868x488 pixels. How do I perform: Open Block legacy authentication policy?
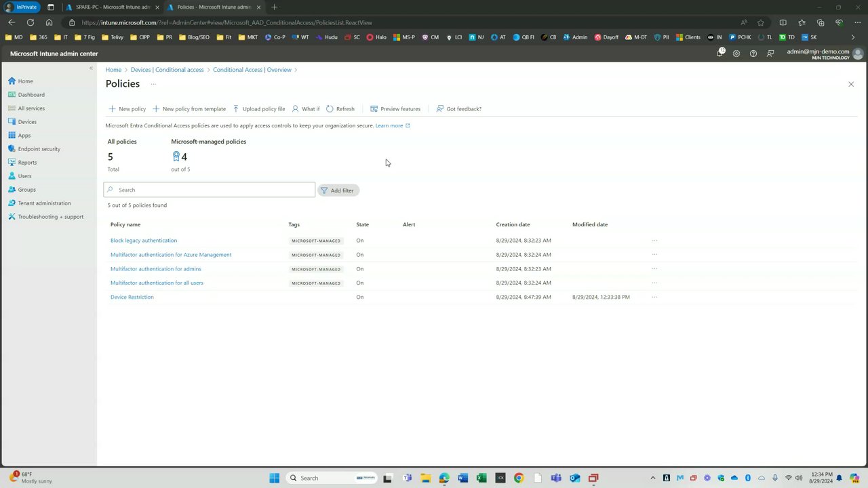[x=144, y=240]
